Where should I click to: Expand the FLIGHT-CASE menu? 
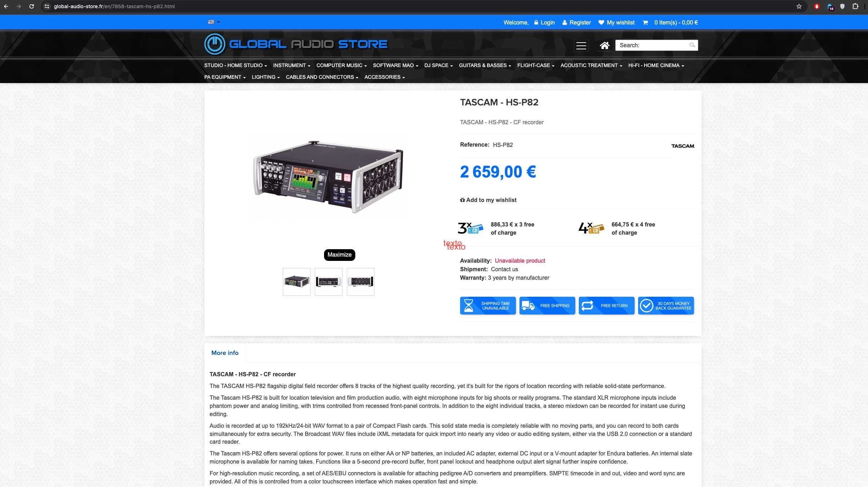tap(536, 65)
